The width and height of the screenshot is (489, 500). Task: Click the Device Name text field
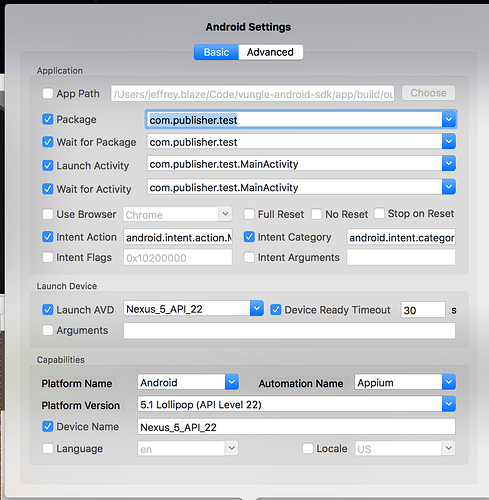point(296,427)
